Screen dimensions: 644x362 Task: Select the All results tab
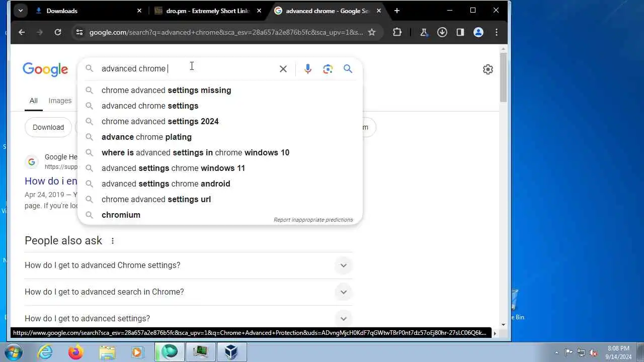pyautogui.click(x=33, y=101)
